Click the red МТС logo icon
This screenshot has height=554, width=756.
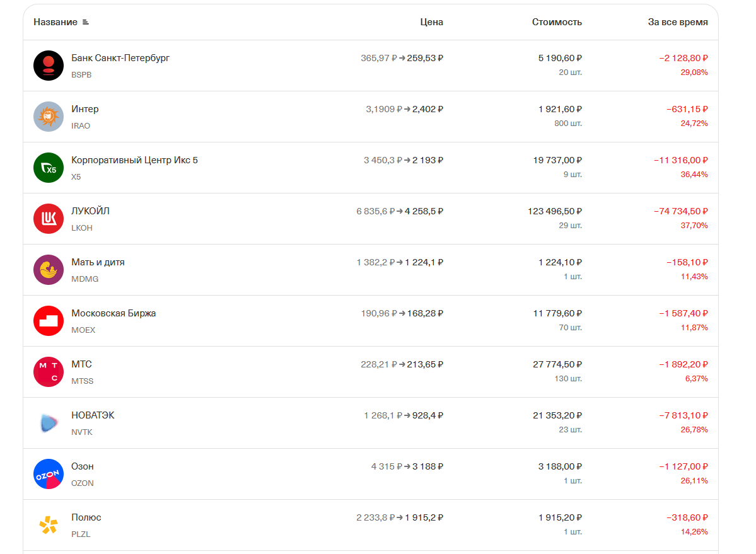[48, 372]
